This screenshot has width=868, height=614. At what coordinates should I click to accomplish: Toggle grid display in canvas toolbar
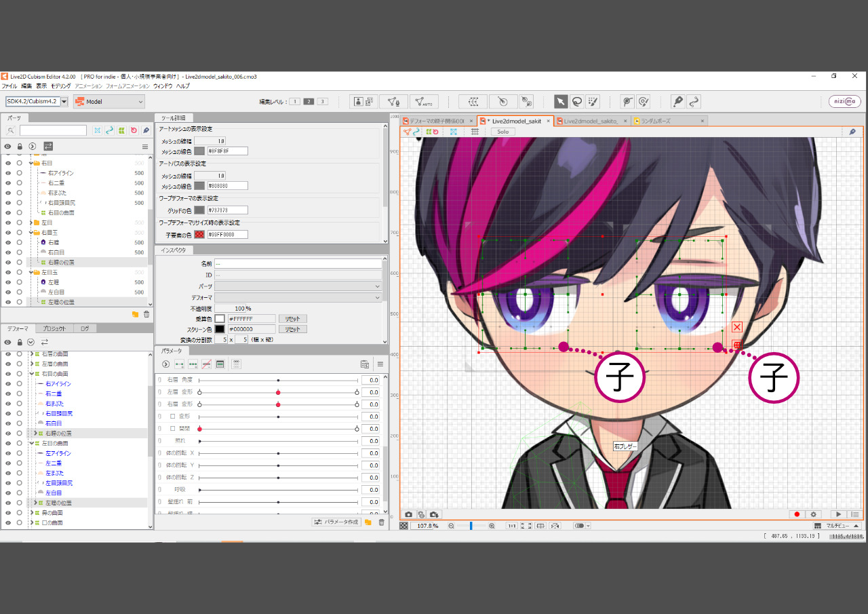point(475,132)
